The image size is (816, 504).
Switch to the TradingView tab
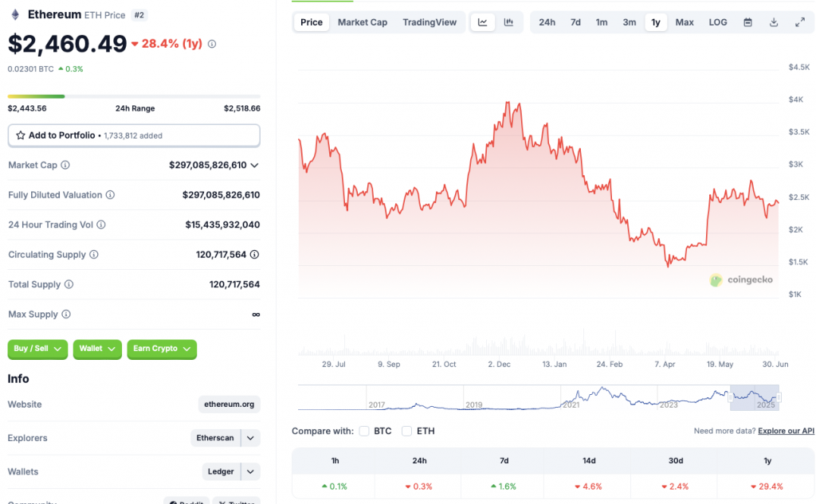[x=430, y=22]
